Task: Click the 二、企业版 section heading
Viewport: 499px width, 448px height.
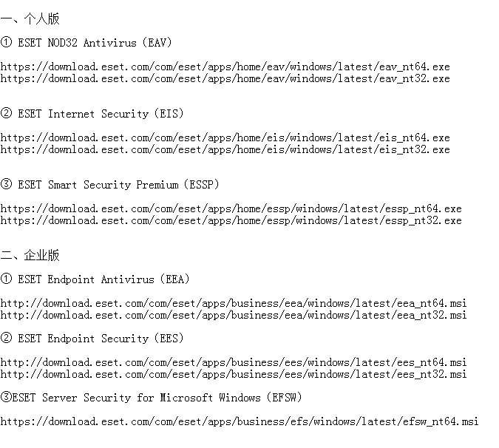Action: coord(30,255)
